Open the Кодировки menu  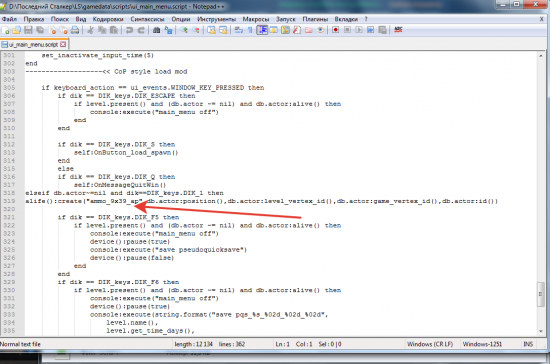[x=108, y=19]
